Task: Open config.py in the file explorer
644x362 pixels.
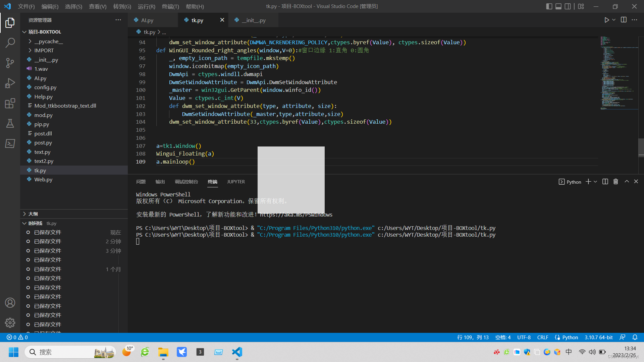Action: [x=45, y=87]
